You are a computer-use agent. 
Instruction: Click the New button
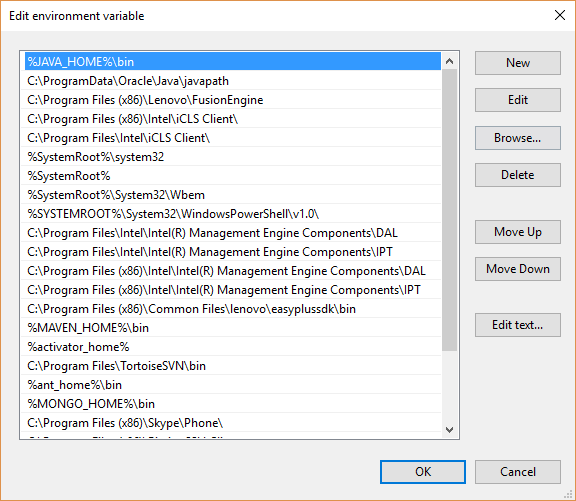point(518,63)
